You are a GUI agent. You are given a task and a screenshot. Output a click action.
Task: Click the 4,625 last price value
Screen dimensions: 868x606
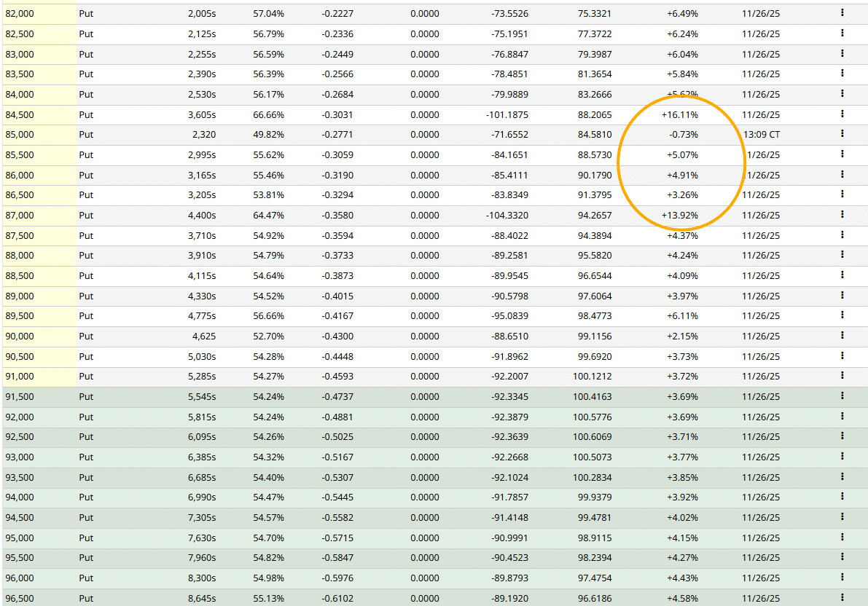pos(204,337)
